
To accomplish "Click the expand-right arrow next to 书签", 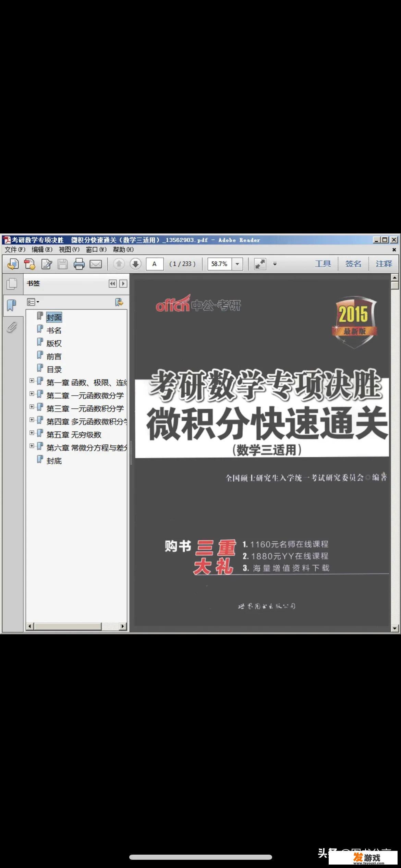I will (123, 284).
